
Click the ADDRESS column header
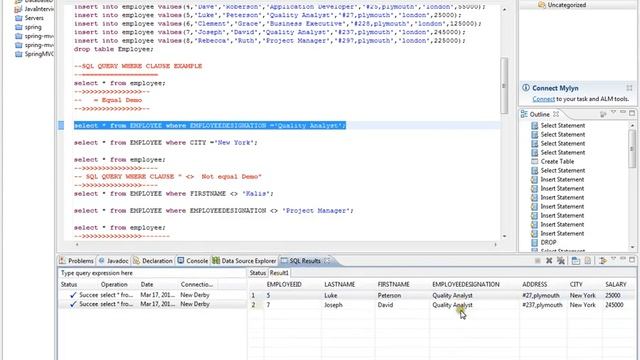(x=534, y=284)
